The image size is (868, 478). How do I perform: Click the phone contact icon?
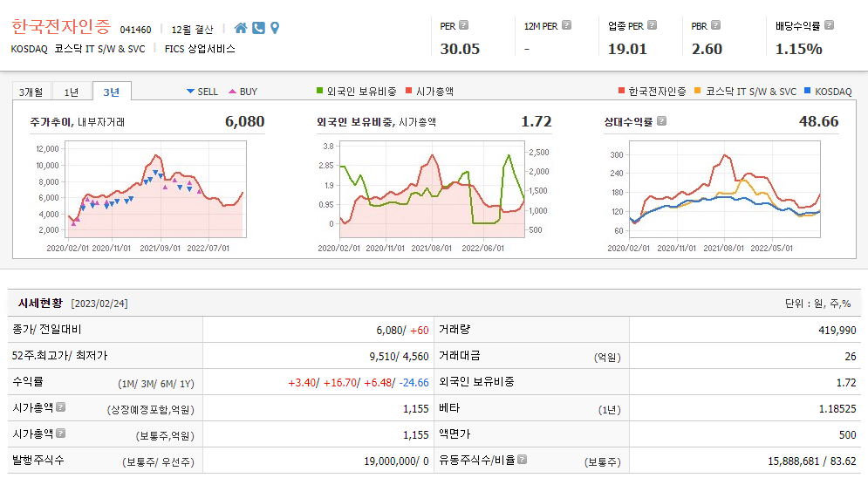pos(258,28)
